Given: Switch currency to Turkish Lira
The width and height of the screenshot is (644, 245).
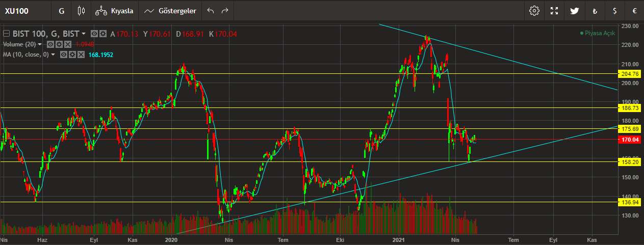Looking at the screenshot, I should click(595, 10).
